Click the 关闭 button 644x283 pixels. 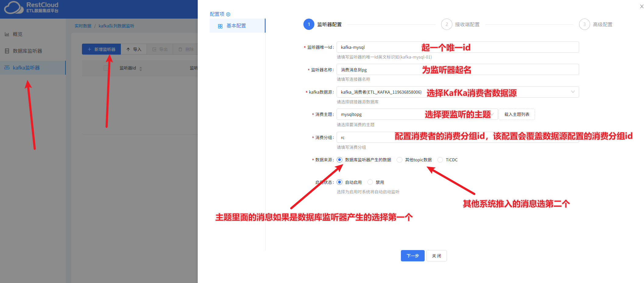click(x=437, y=256)
